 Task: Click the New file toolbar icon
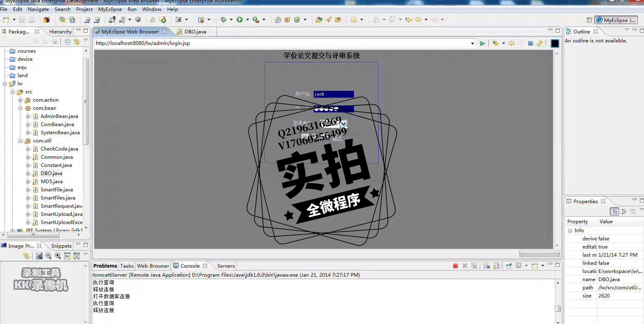(6, 20)
